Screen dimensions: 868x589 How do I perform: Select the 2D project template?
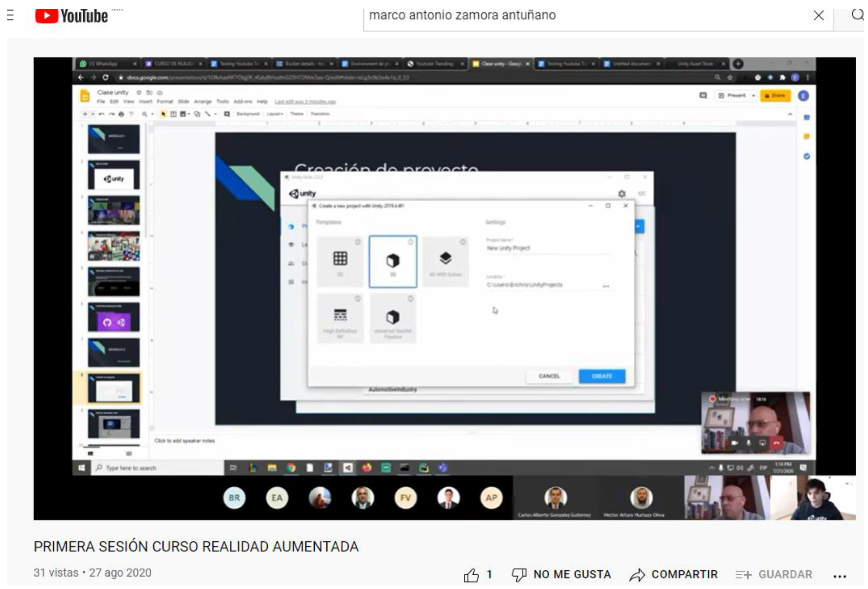click(x=340, y=262)
